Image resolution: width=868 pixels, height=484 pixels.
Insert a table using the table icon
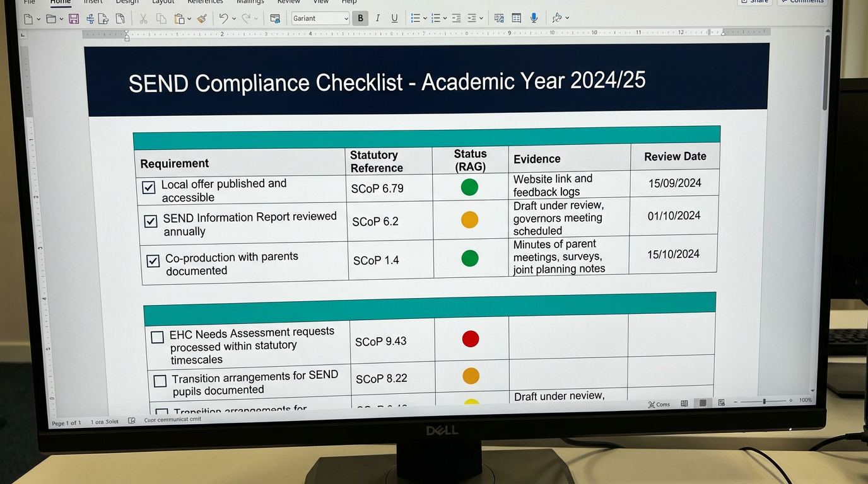[516, 18]
